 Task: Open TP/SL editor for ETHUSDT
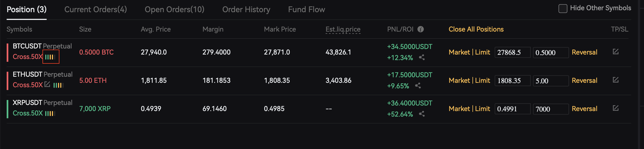(615, 80)
